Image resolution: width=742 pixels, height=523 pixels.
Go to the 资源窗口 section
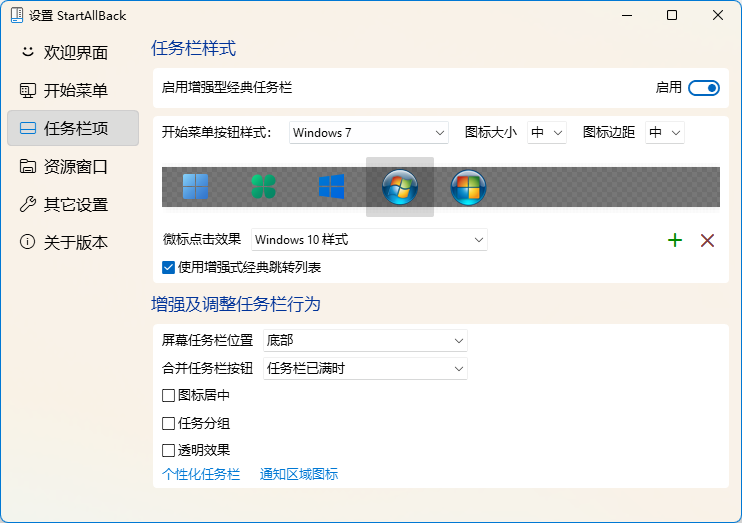pos(73,167)
